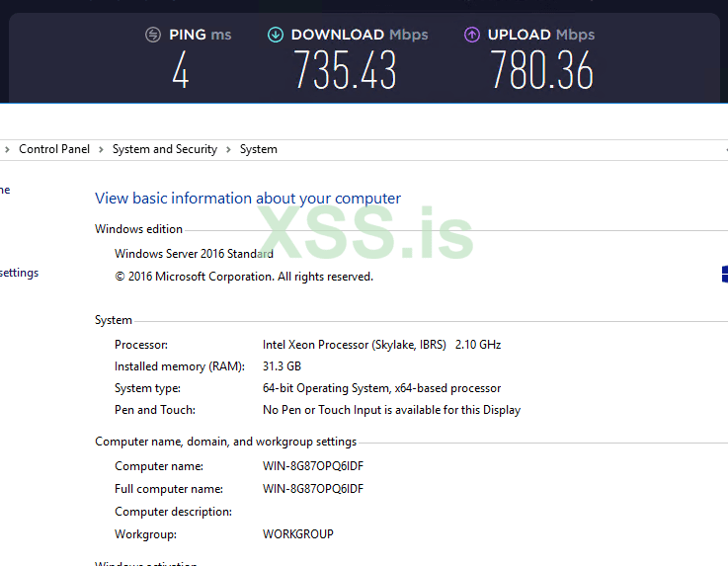Click Computer name value WIN-8G87OPQ6IDF
Viewport: 728px width, 566px height.
tap(313, 466)
